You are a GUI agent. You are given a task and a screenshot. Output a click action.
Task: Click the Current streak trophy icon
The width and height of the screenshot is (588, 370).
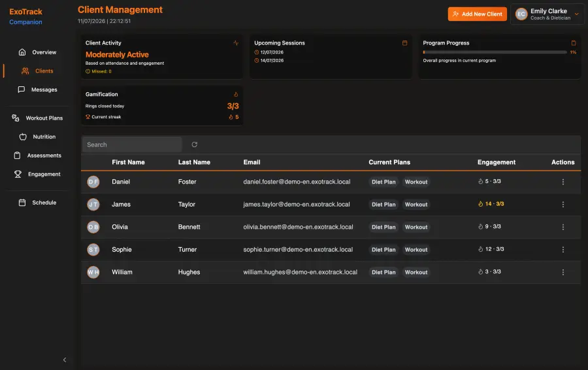[x=88, y=117]
